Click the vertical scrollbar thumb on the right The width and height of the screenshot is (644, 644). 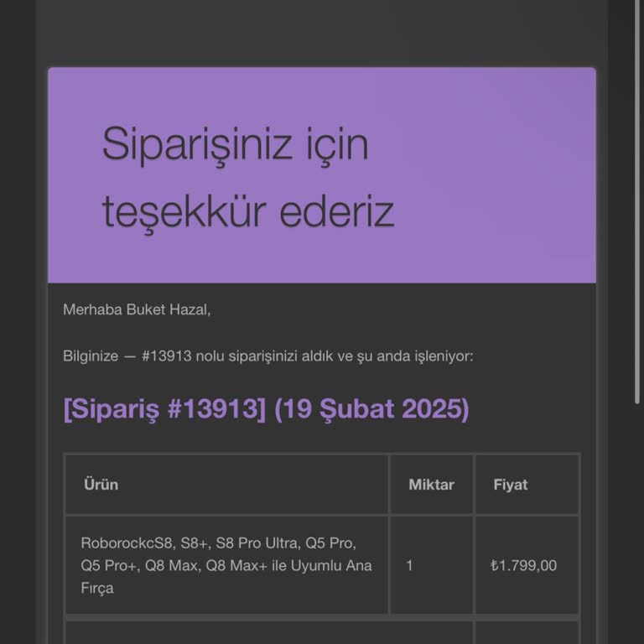coord(637,201)
